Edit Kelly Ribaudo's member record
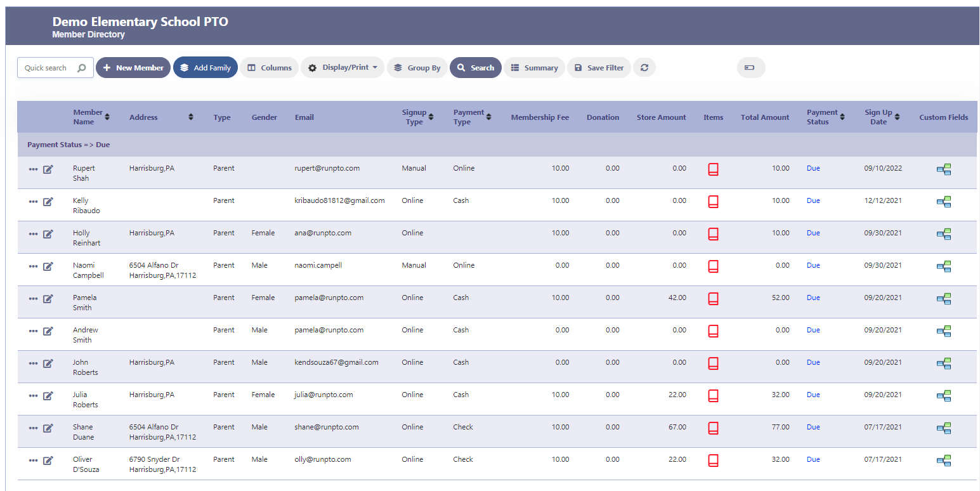The width and height of the screenshot is (980, 491). [48, 202]
